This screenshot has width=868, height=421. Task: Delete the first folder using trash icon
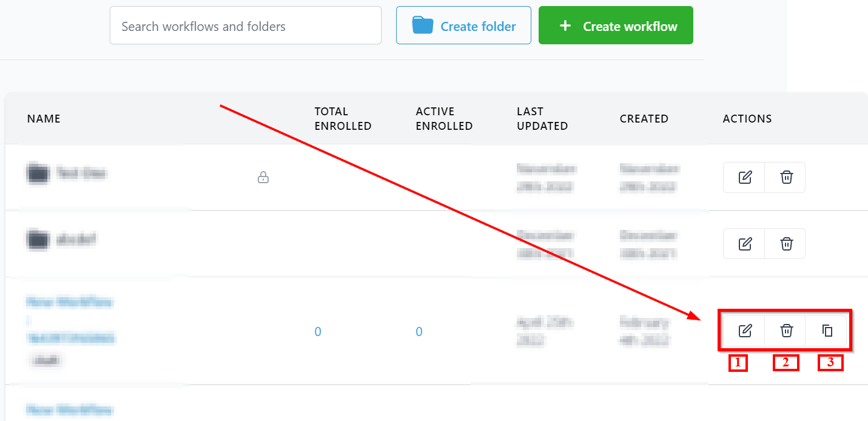tap(786, 177)
